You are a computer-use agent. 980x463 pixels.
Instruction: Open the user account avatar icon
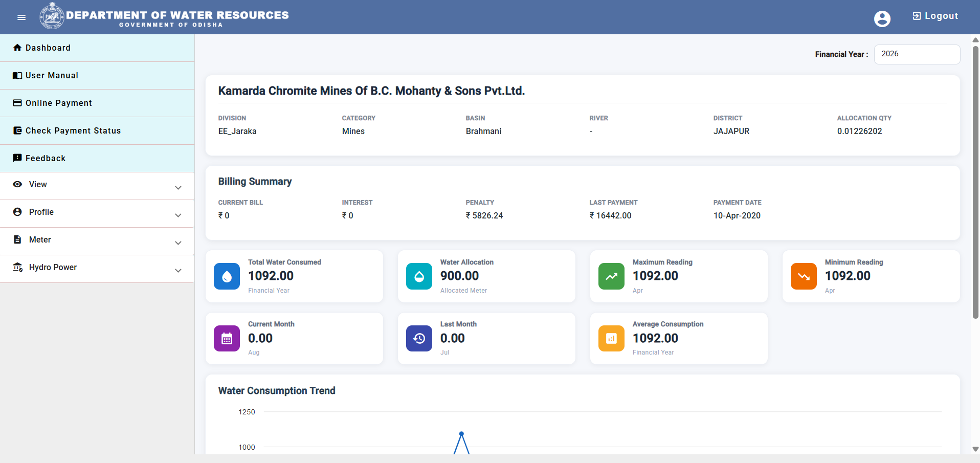pos(882,19)
